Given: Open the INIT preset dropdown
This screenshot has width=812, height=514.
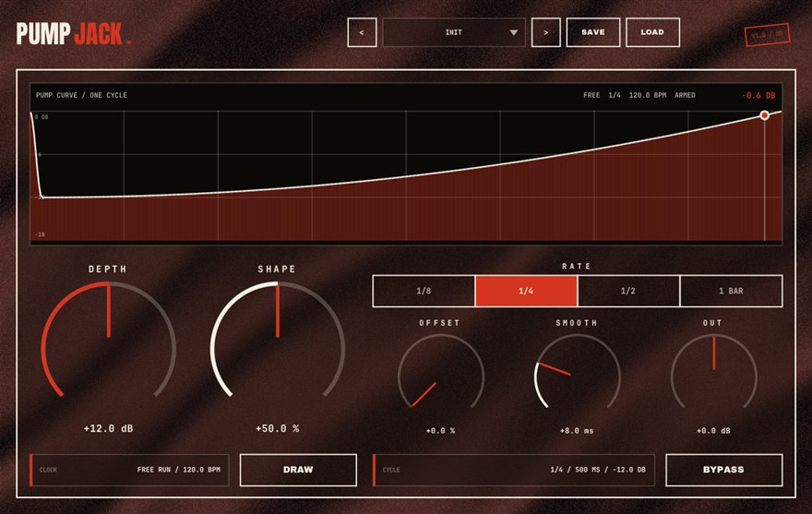Looking at the screenshot, I should (454, 32).
